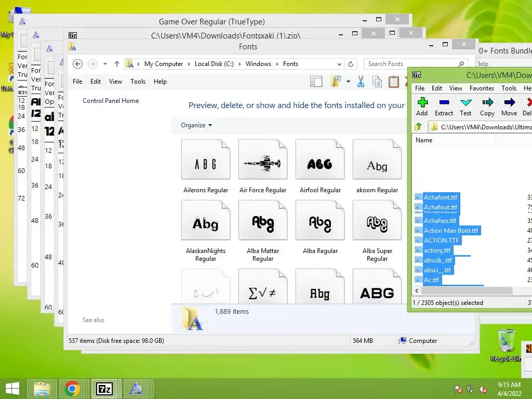Viewport: 532px width, 399px height.
Task: Click the 7-Zip path address field
Action: pyautogui.click(x=480, y=127)
